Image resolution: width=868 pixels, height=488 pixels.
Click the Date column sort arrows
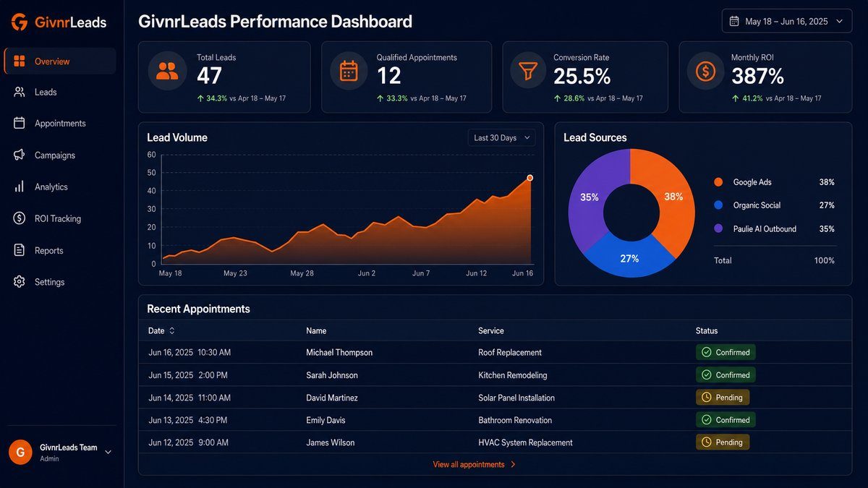click(x=172, y=330)
